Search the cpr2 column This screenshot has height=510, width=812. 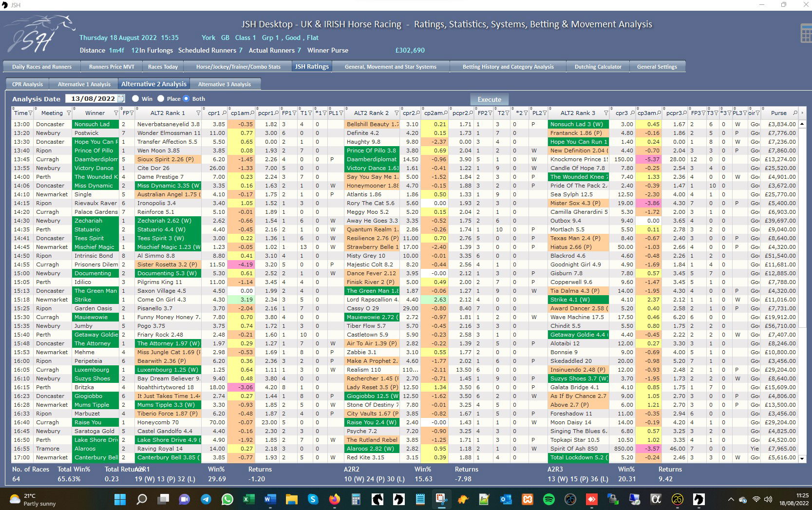[418, 113]
